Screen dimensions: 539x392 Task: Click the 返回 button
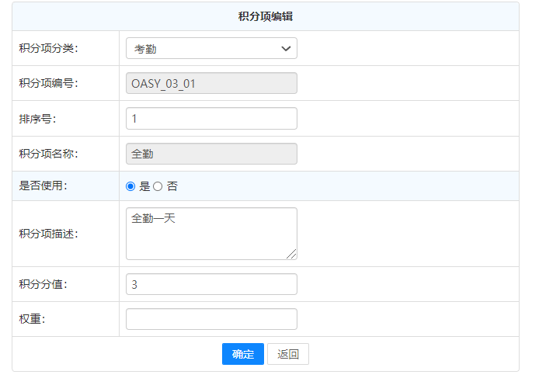288,354
